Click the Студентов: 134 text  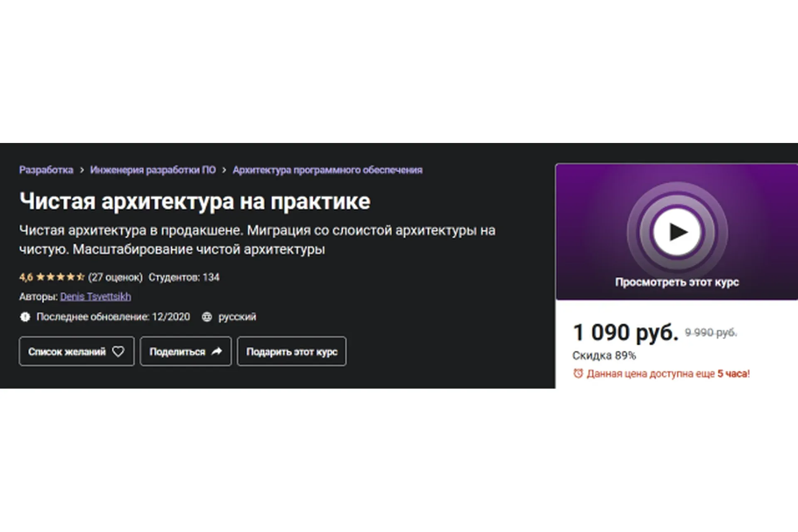point(184,277)
